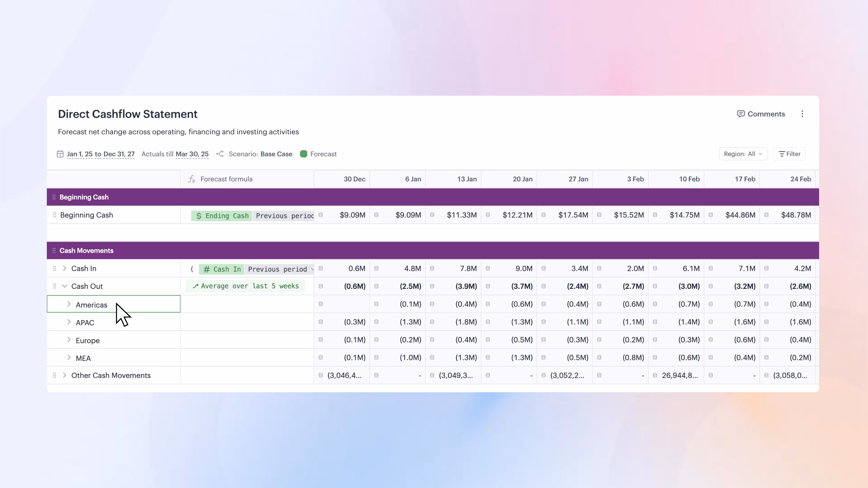Open the Comments panel
Viewport: 868px width, 488px height.
pos(761,114)
